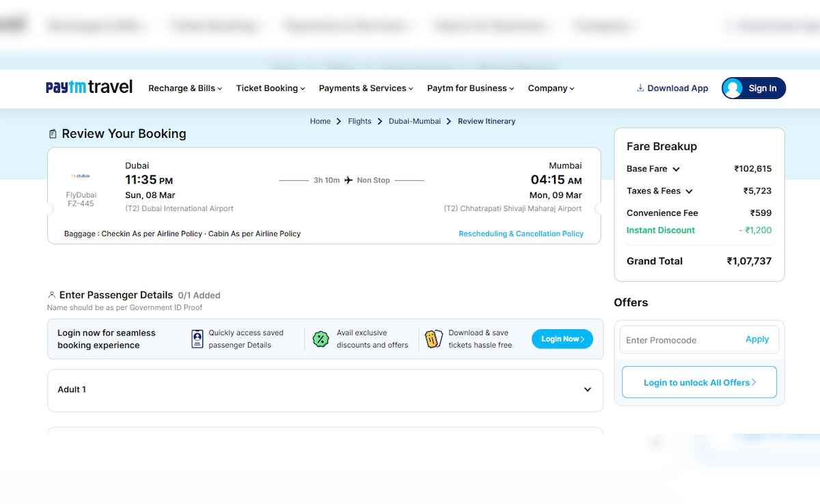Open the Ticket Booking menu

pyautogui.click(x=270, y=88)
